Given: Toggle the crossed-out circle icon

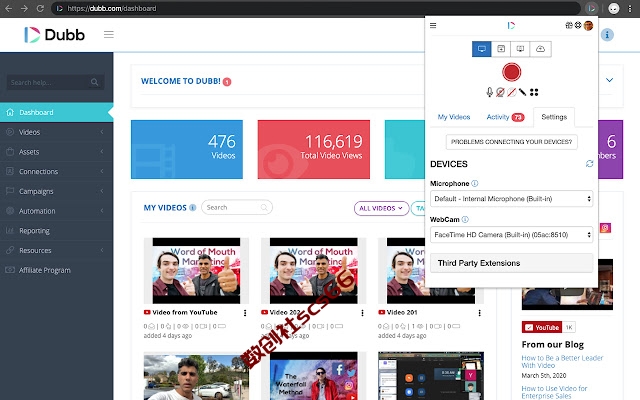Looking at the screenshot, I should (511, 92).
